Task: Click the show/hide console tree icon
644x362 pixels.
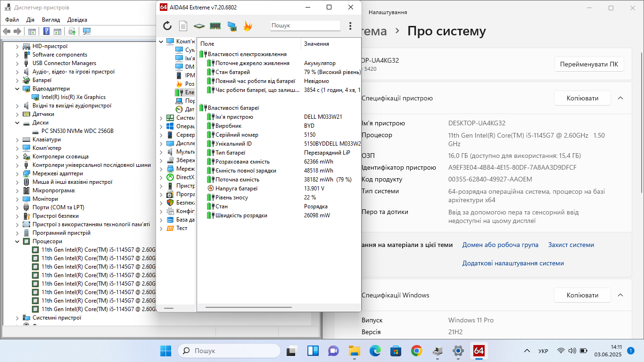Action: (x=32, y=31)
